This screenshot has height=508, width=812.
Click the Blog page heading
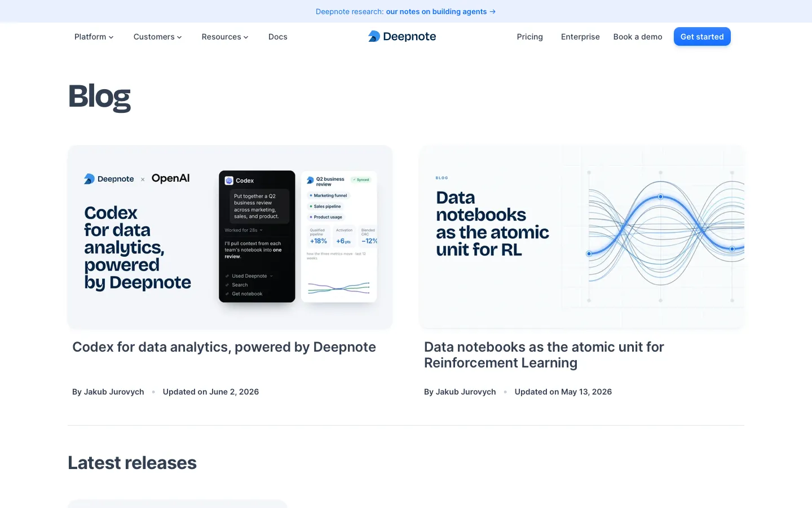click(x=99, y=97)
